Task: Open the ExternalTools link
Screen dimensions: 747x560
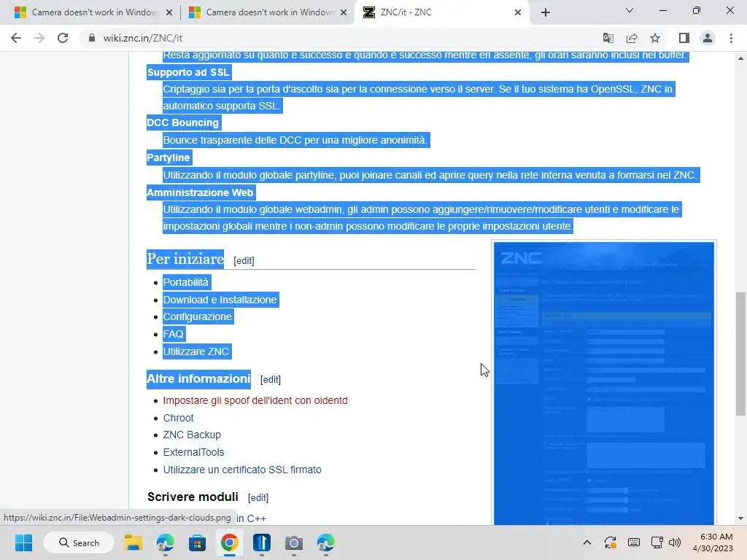Action: point(193,452)
